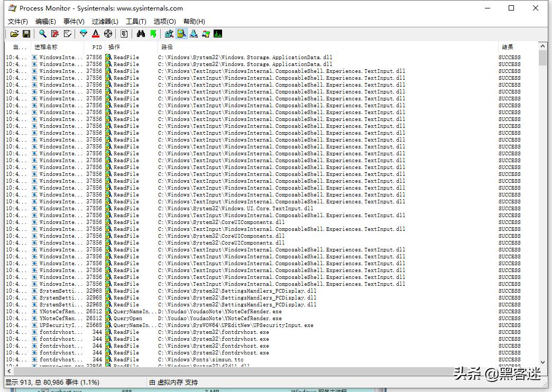This screenshot has height=392, width=552.
Task: Click the 进程名称 column header
Action: (x=58, y=47)
